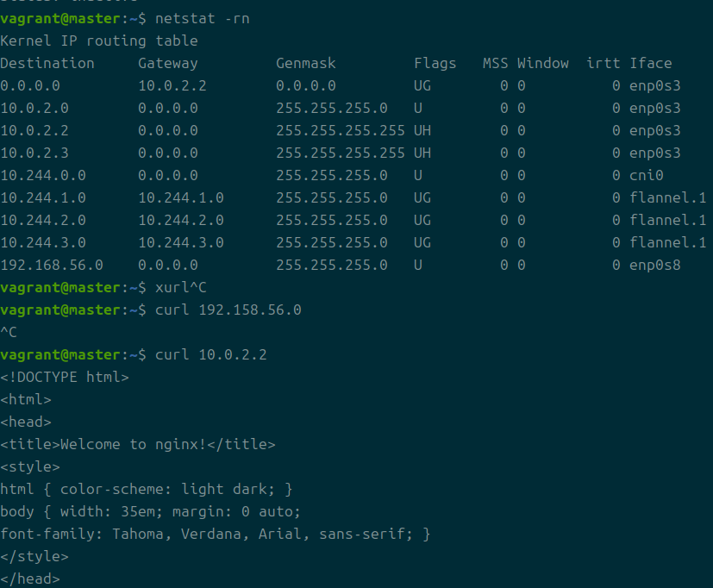The height and width of the screenshot is (588, 713).
Task: Click the 'Kernel IP routing table' heading
Action: pyautogui.click(x=99, y=41)
